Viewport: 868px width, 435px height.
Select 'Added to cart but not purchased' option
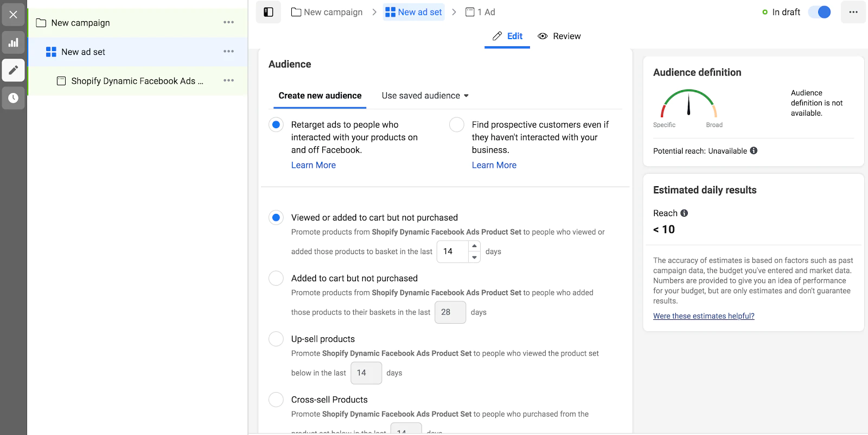click(x=276, y=279)
